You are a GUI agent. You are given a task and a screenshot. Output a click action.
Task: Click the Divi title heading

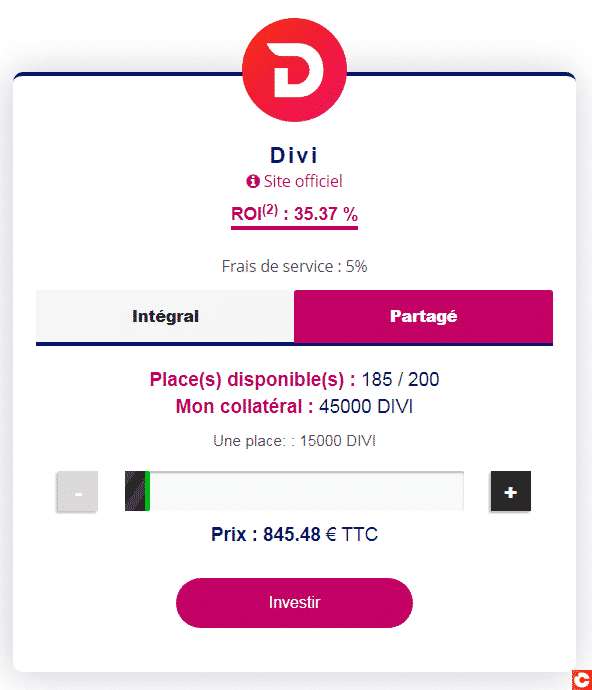tap(294, 155)
